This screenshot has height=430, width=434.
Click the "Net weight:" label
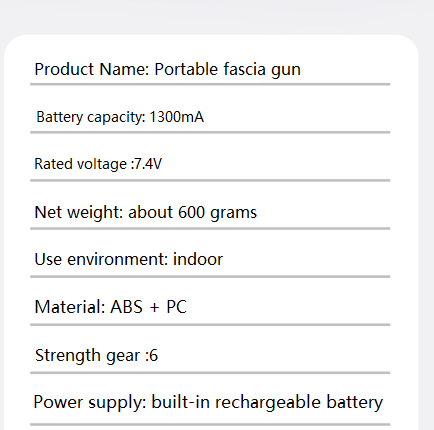point(79,212)
